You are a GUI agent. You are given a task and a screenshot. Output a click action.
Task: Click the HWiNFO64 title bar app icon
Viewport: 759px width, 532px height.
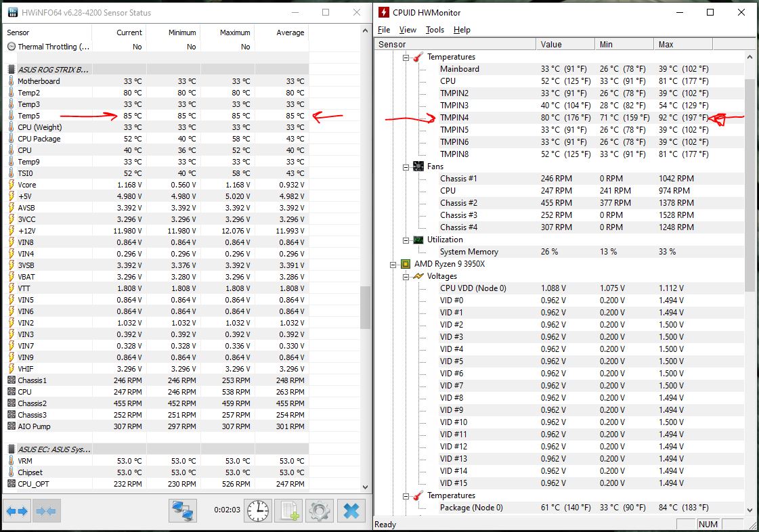point(13,13)
